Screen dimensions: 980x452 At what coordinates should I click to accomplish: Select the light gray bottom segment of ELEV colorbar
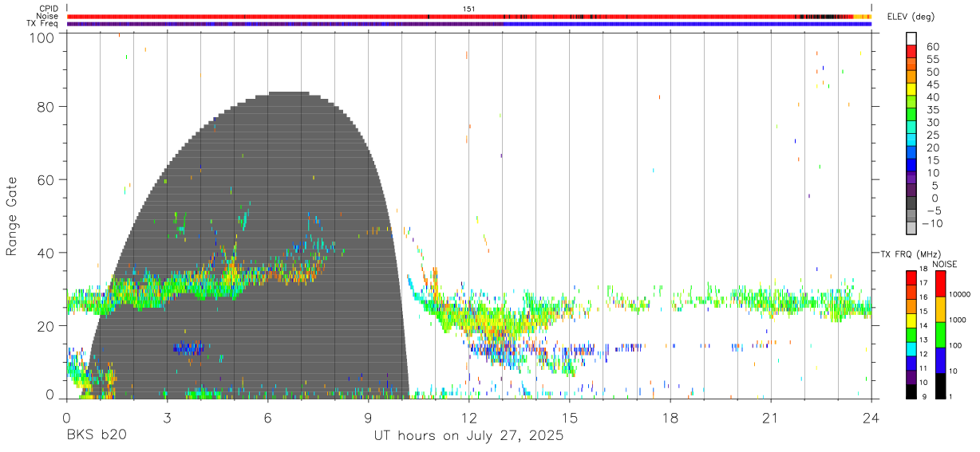click(911, 227)
